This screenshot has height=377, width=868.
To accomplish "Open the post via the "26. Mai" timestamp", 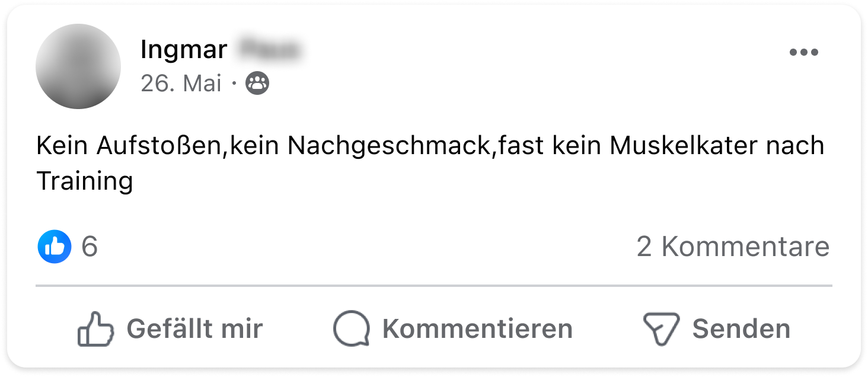I will pyautogui.click(x=181, y=84).
